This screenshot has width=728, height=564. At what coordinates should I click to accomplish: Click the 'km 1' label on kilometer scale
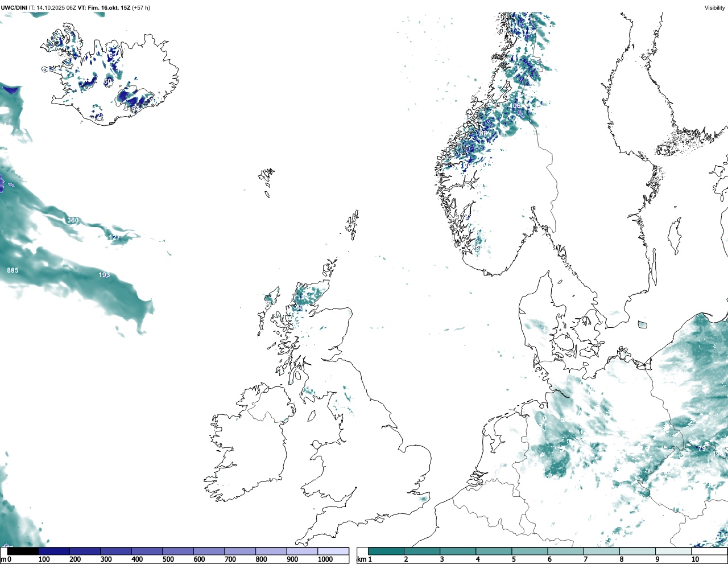pos(364,559)
